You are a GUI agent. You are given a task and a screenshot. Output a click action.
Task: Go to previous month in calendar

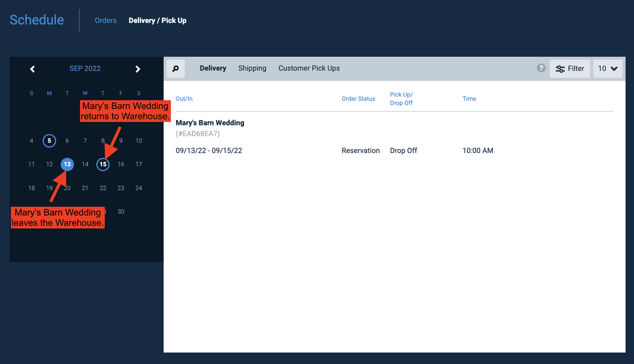click(x=33, y=69)
